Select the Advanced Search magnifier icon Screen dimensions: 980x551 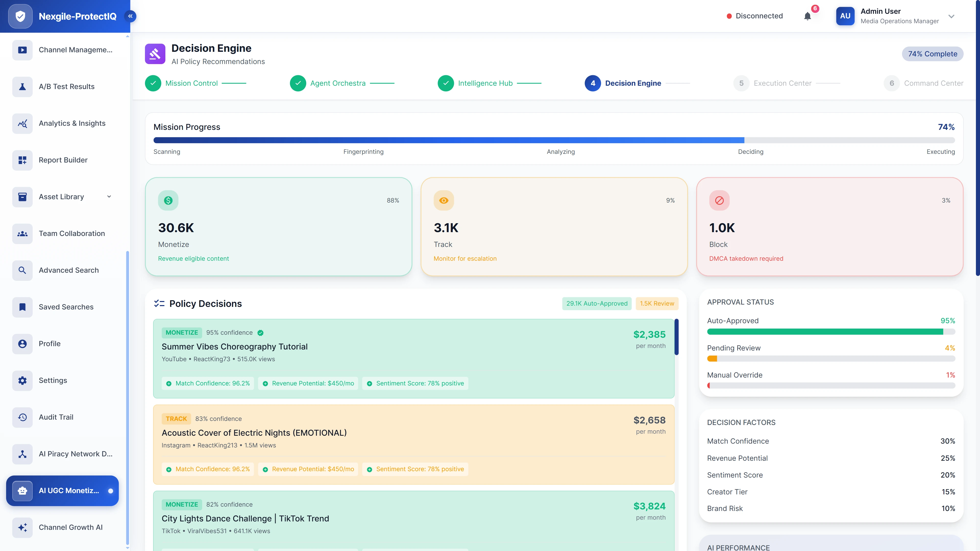22,270
